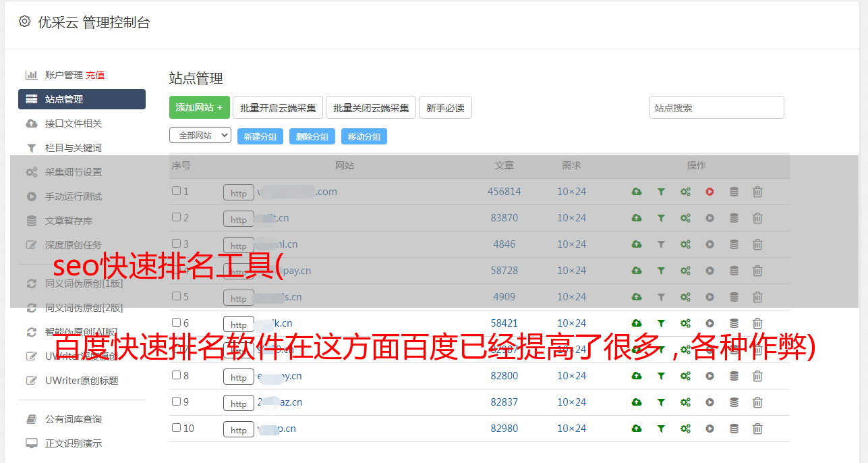Select 站点管理 in the sidebar
Viewport: 868px width, 463px height.
point(82,99)
